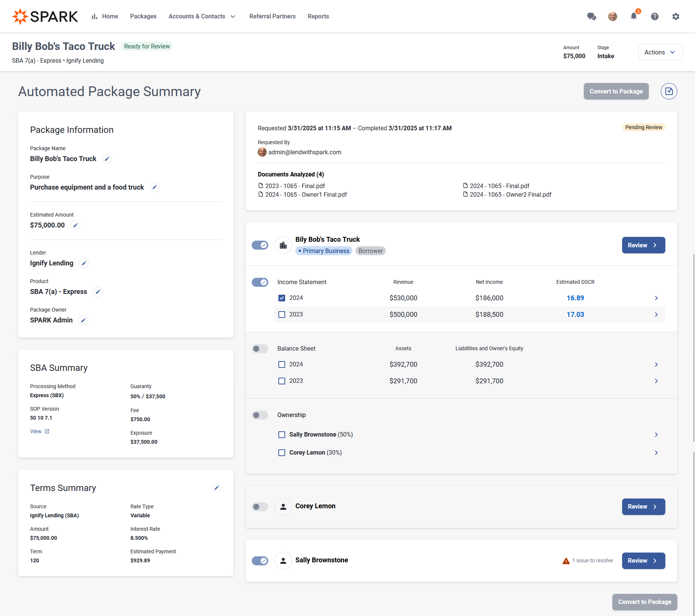Image resolution: width=695 pixels, height=616 pixels.
Task: Check the 2023 Balance Sheet checkbox
Action: pyautogui.click(x=282, y=381)
